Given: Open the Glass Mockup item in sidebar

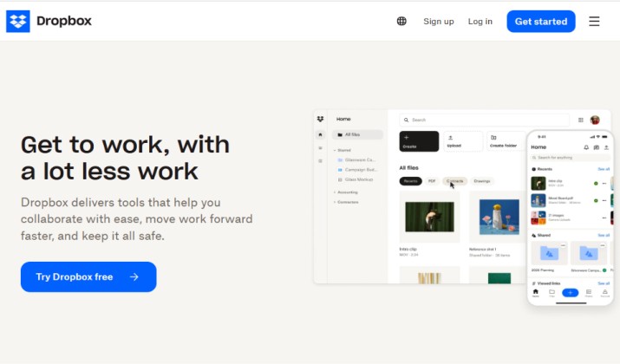Looking at the screenshot, I should click(x=356, y=179).
